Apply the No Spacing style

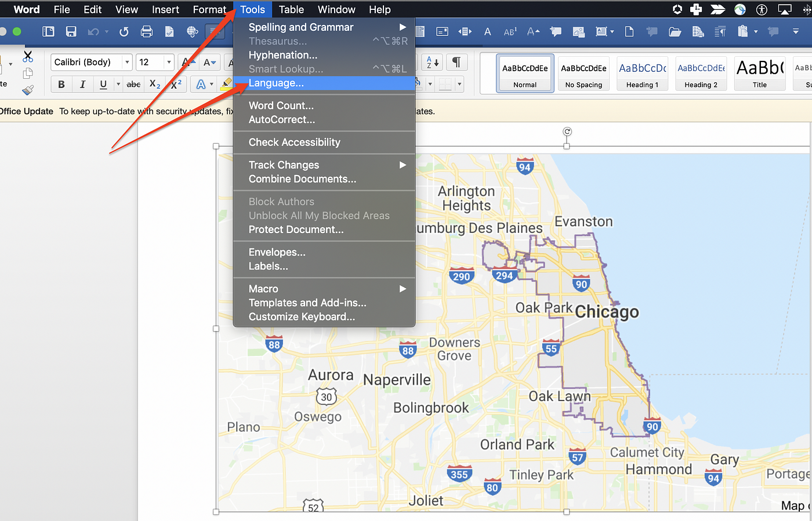[x=584, y=73]
